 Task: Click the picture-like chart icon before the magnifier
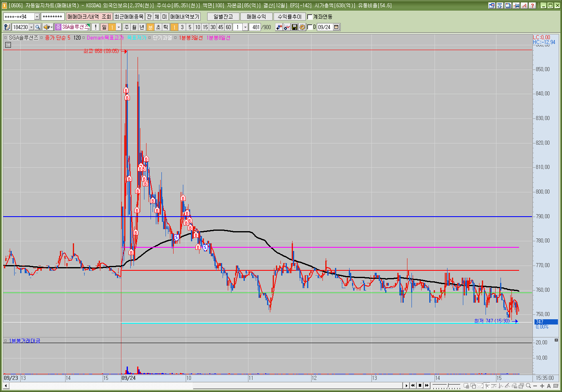[x=521, y=386]
